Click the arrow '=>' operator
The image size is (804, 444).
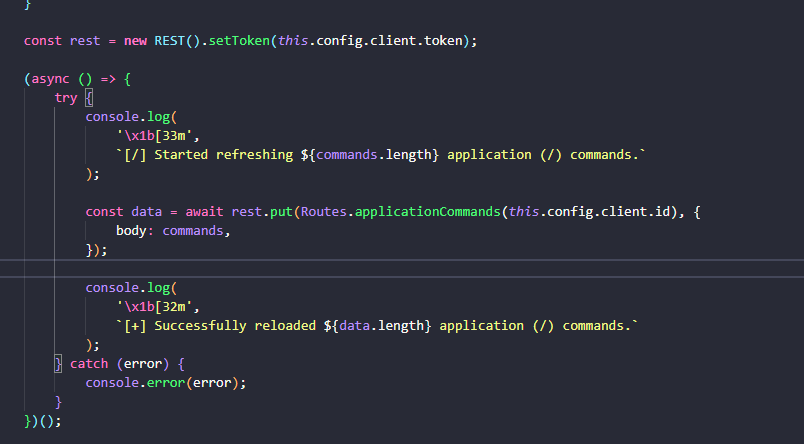click(x=108, y=79)
